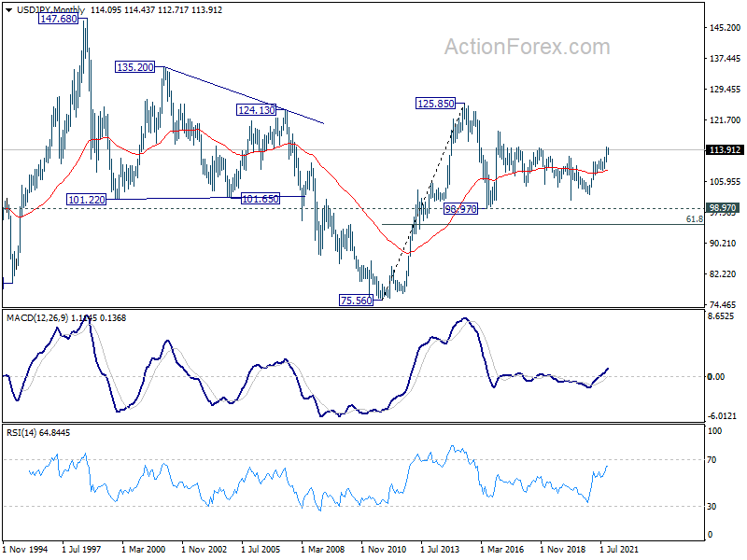Select the 101.220 support label

click(x=85, y=199)
